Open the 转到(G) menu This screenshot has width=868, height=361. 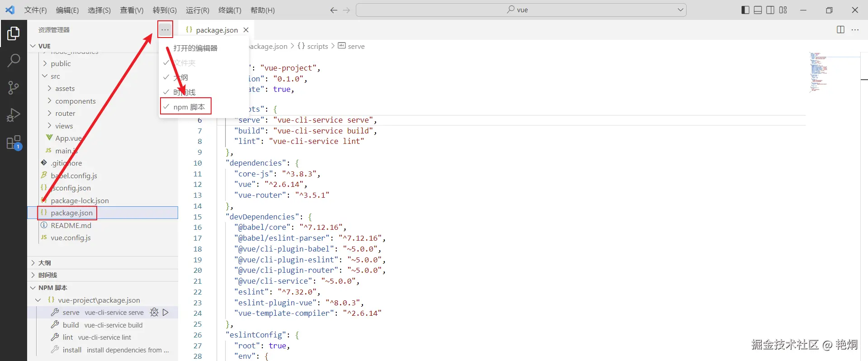(x=165, y=10)
